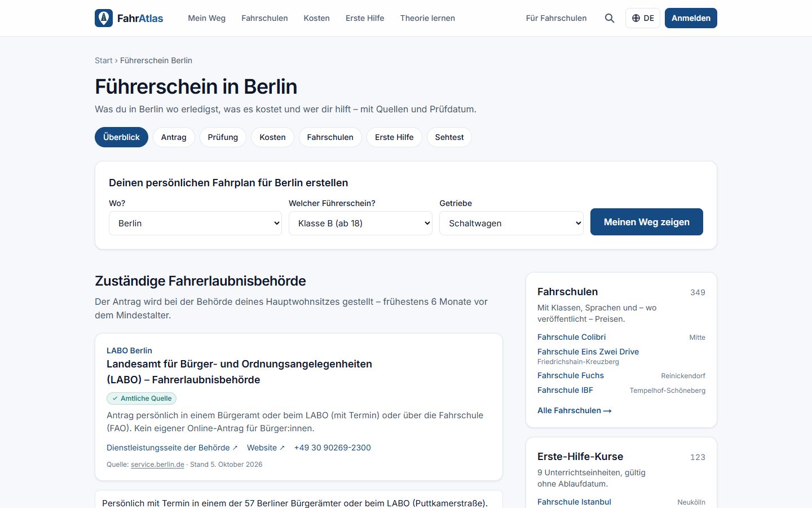Open the LABO Website external link

[266, 448]
